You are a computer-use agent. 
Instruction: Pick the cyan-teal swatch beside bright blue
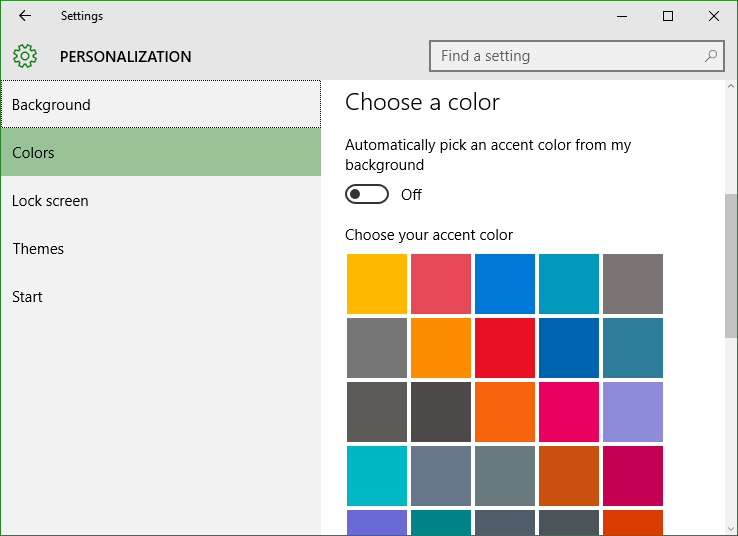[569, 284]
